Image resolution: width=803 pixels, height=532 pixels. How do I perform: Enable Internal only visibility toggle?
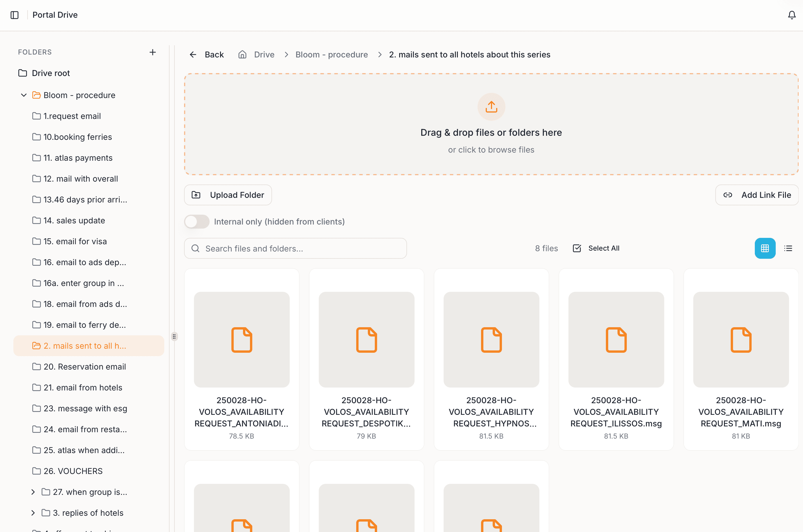click(197, 221)
